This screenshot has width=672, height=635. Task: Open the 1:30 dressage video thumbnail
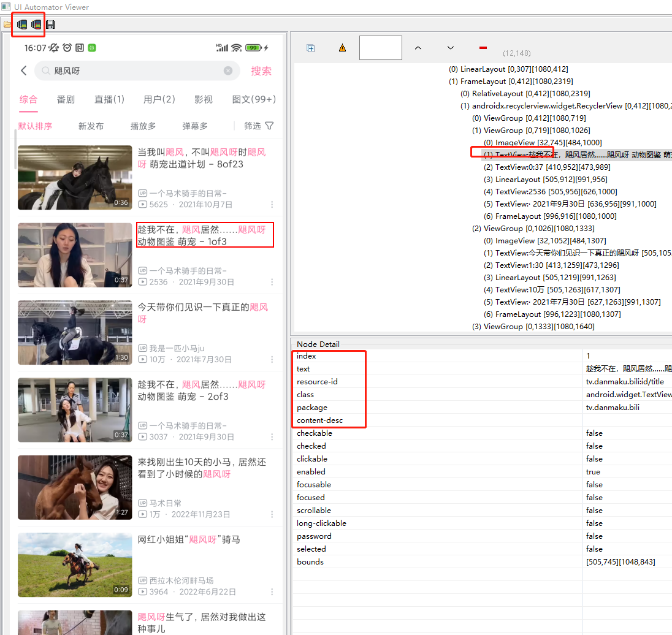[x=75, y=332]
